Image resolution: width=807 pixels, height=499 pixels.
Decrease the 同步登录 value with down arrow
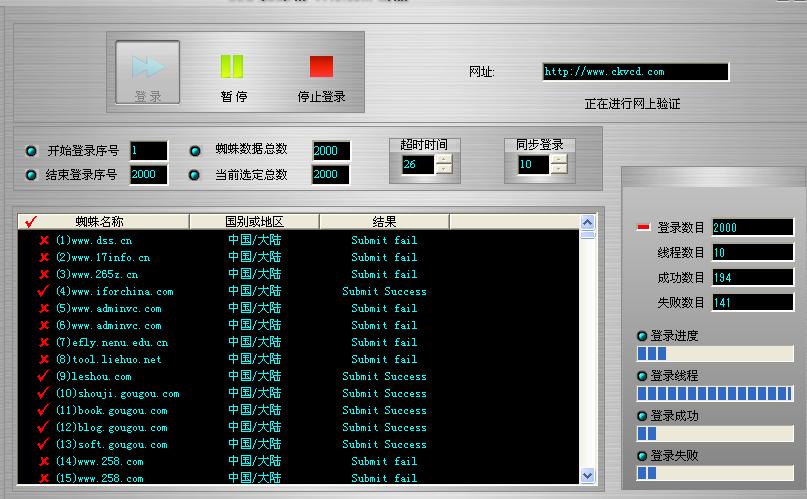[559, 169]
